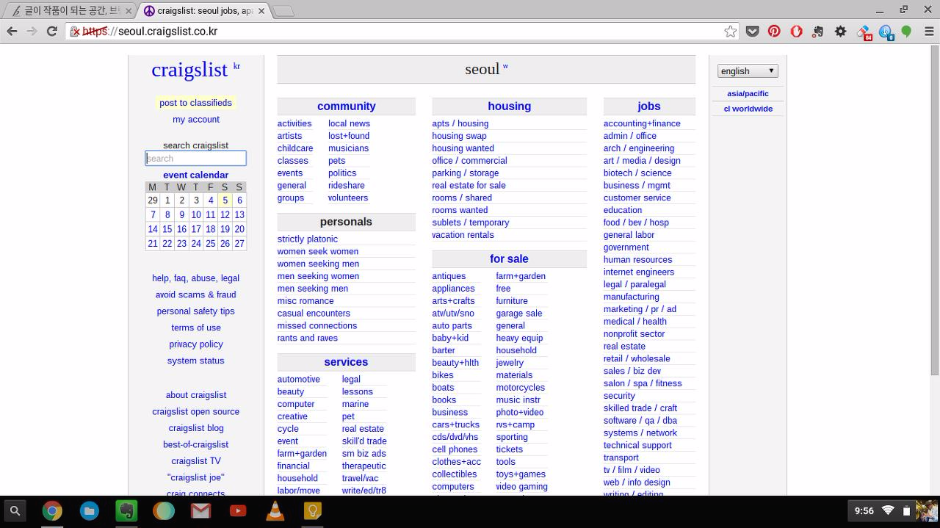Bookmark this page with the star icon

pos(731,31)
